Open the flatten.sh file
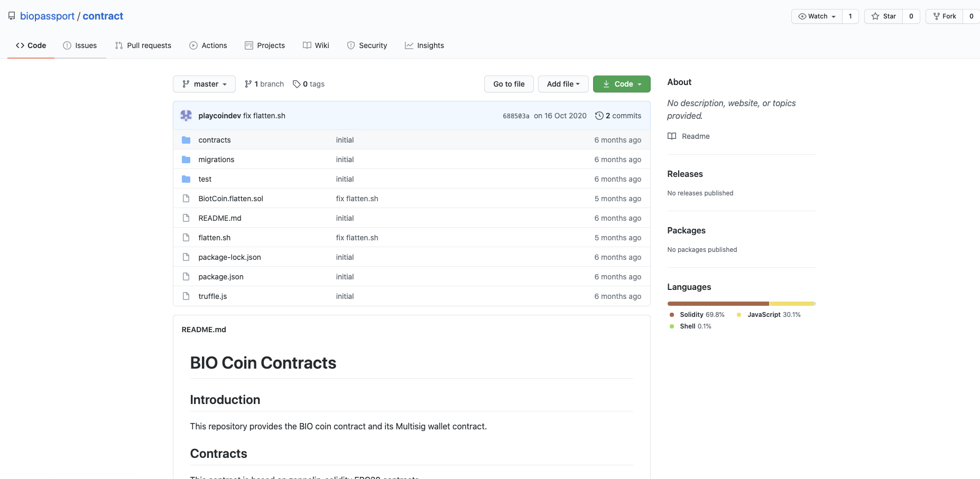This screenshot has height=479, width=980. pyautogui.click(x=215, y=238)
